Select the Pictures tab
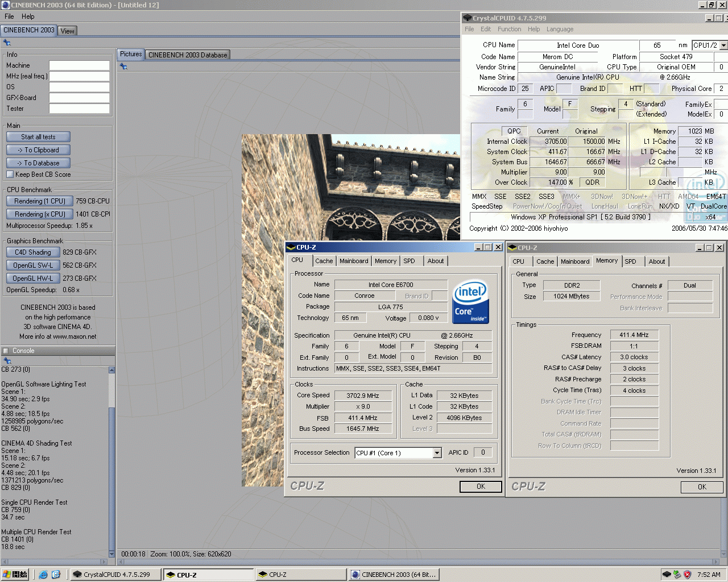The image size is (728, 582). [131, 55]
